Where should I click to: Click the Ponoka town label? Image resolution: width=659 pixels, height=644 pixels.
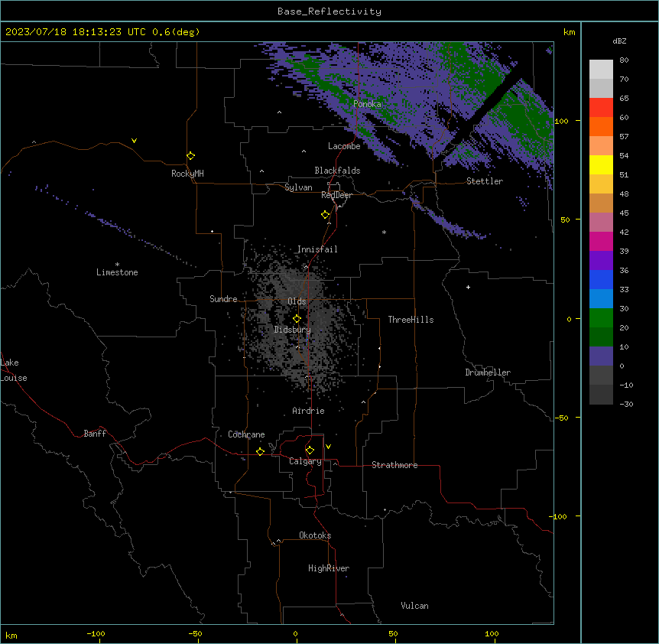tap(367, 104)
